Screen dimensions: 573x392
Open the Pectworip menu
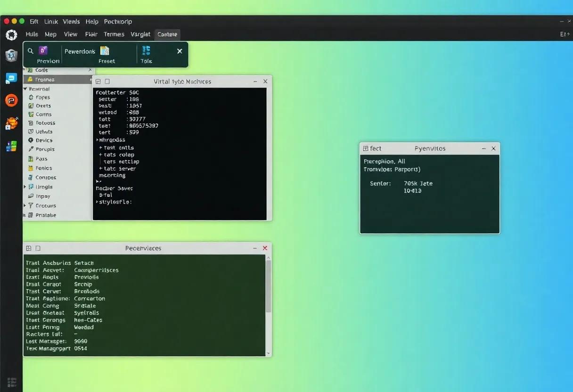118,22
